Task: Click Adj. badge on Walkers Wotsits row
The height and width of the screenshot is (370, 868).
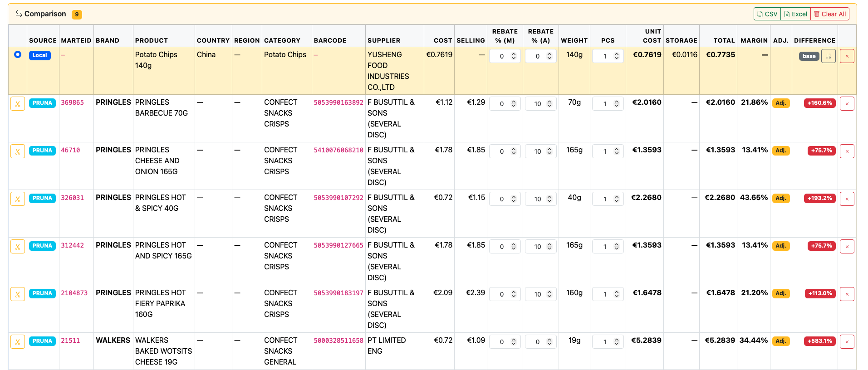Action: click(780, 341)
